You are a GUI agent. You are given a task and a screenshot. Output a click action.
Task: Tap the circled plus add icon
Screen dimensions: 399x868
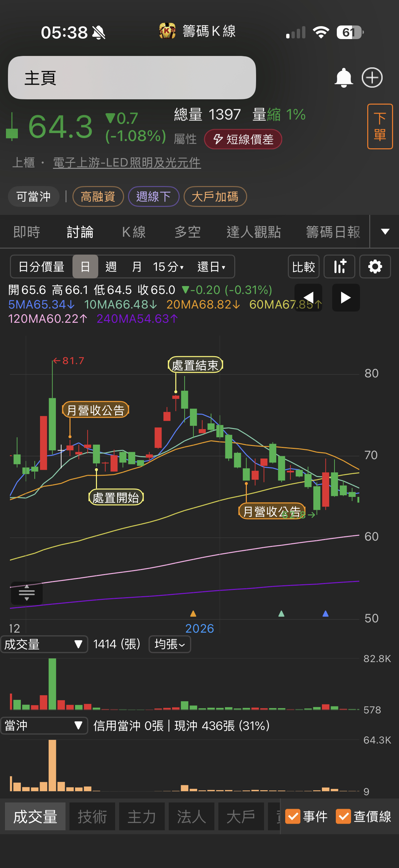click(x=372, y=78)
